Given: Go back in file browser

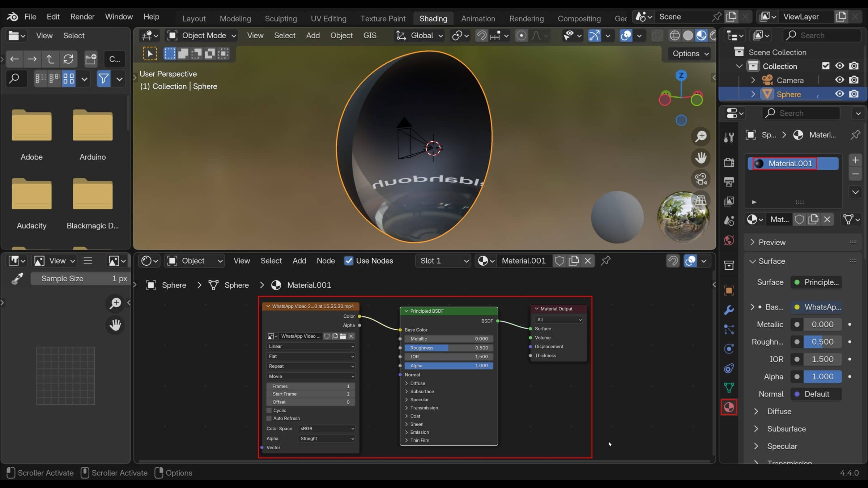Looking at the screenshot, I should pyautogui.click(x=14, y=59).
